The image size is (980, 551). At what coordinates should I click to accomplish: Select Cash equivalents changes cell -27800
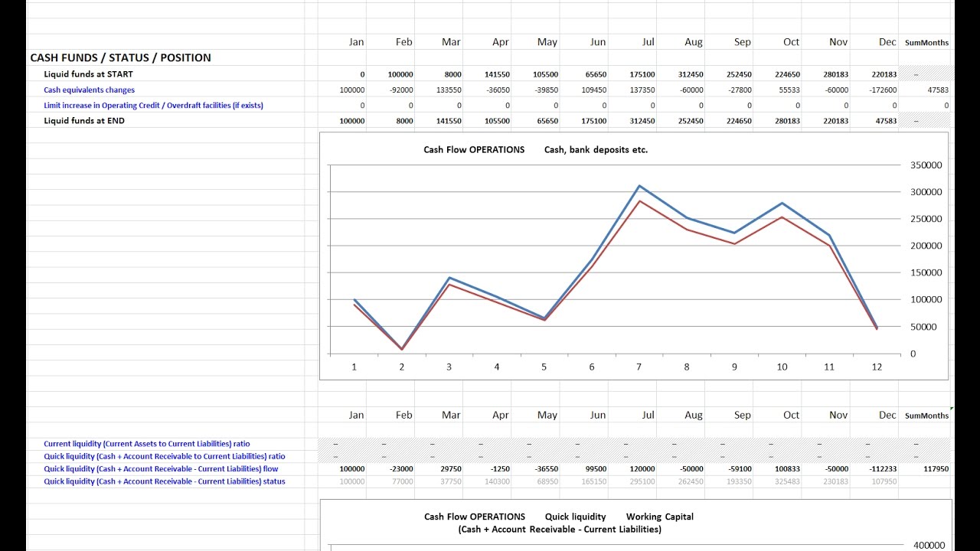point(738,90)
